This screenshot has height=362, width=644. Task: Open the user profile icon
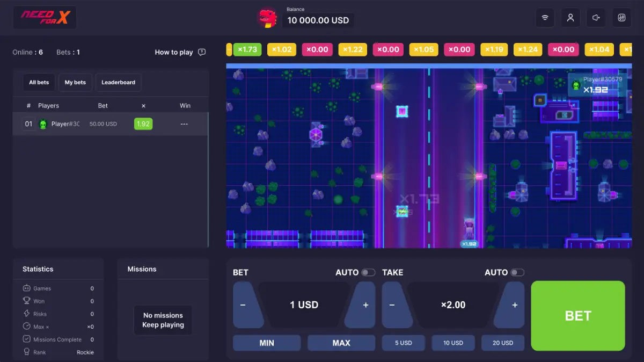pyautogui.click(x=570, y=18)
